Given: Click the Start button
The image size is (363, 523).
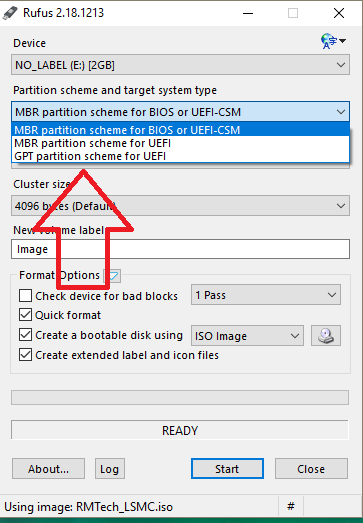Looking at the screenshot, I should [x=227, y=469].
